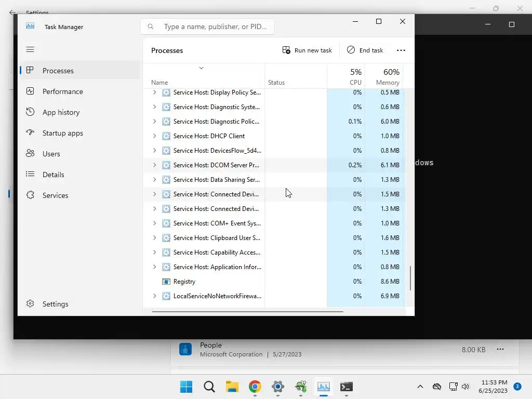The width and height of the screenshot is (532, 399).
Task: Click the horizontal scrollbar in process list
Action: point(247,311)
